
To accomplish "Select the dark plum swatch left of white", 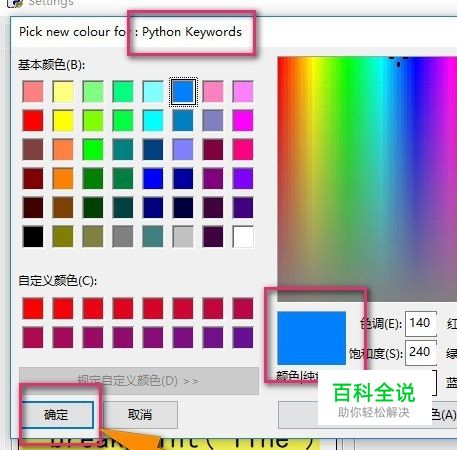I will click(x=213, y=236).
